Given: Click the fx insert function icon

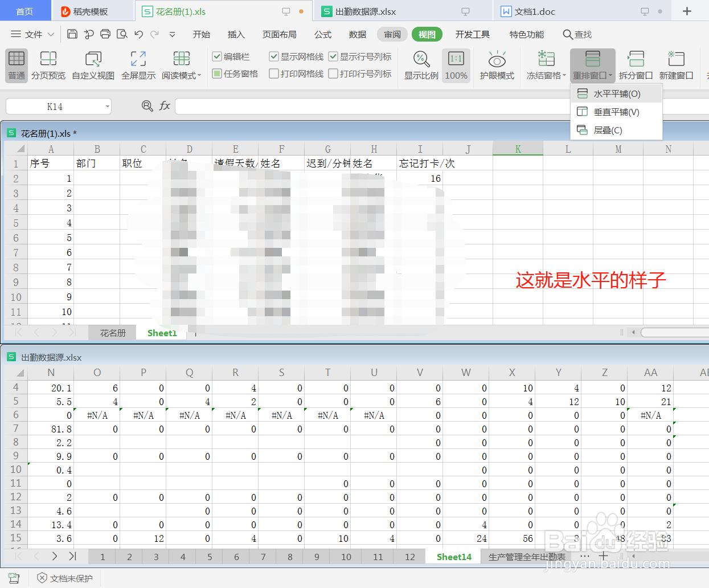Looking at the screenshot, I should [x=165, y=106].
